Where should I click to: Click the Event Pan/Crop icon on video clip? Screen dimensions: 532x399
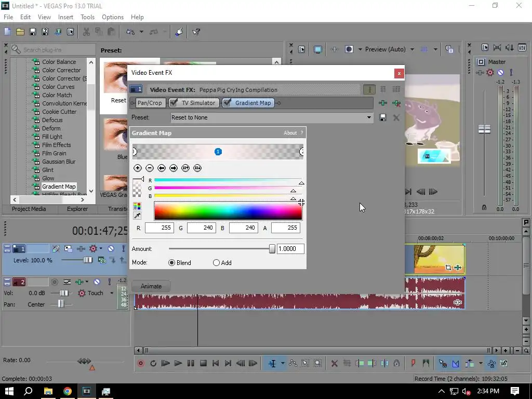coord(448,268)
